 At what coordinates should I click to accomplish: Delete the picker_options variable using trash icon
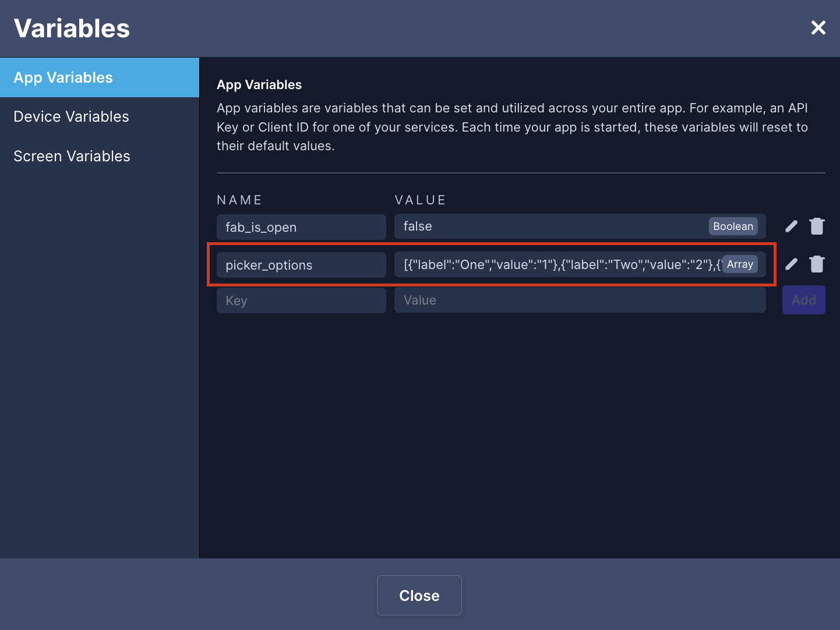coord(817,264)
